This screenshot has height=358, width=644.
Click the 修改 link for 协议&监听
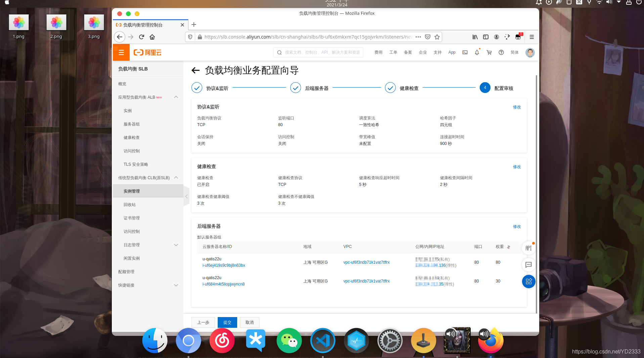pos(517,107)
